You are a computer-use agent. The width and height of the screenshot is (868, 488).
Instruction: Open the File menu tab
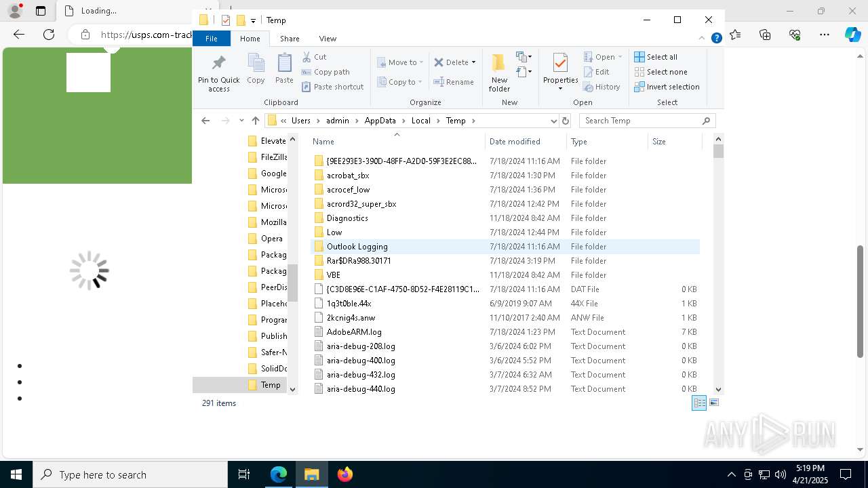tap(212, 39)
